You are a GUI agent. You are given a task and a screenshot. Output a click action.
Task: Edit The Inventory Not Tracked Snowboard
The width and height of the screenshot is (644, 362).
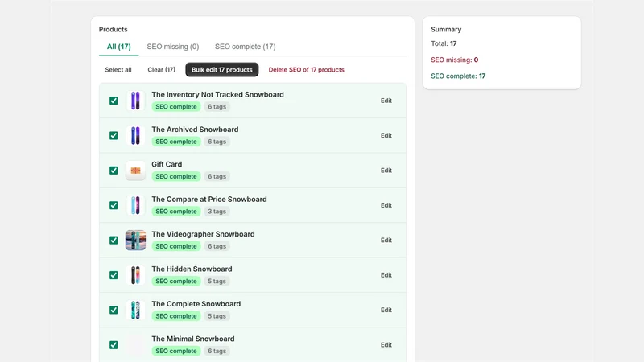386,101
